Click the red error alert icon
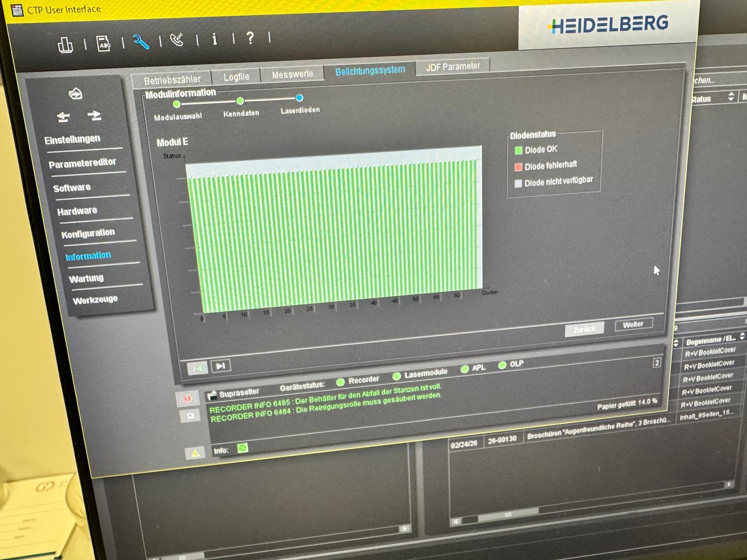Screen dimensions: 747x560 pos(187,399)
